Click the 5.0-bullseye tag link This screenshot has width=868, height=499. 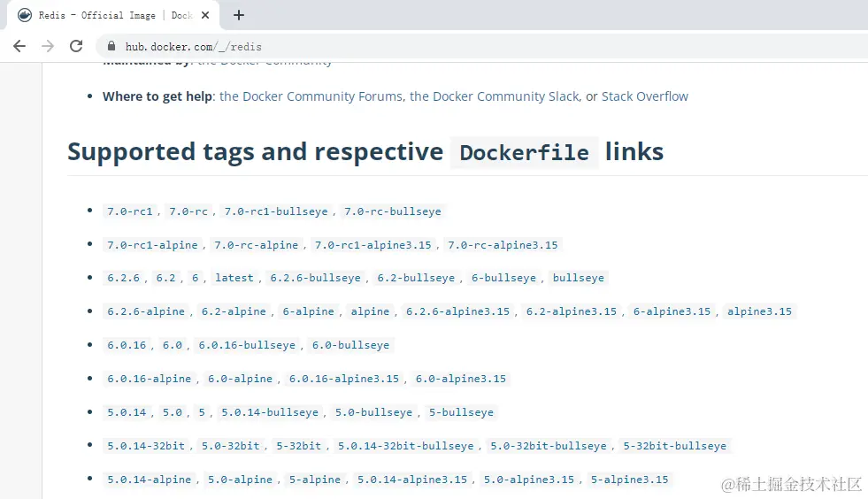[x=373, y=412]
